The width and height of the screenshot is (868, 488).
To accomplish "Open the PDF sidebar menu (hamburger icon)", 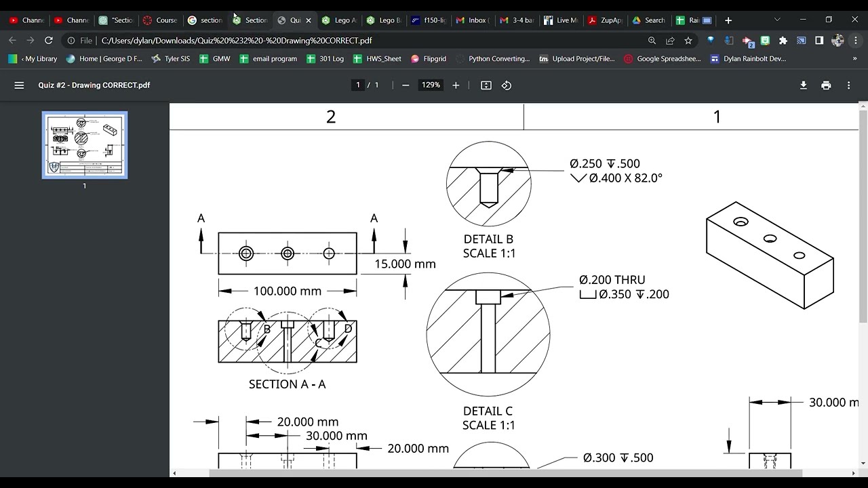I will (x=19, y=85).
